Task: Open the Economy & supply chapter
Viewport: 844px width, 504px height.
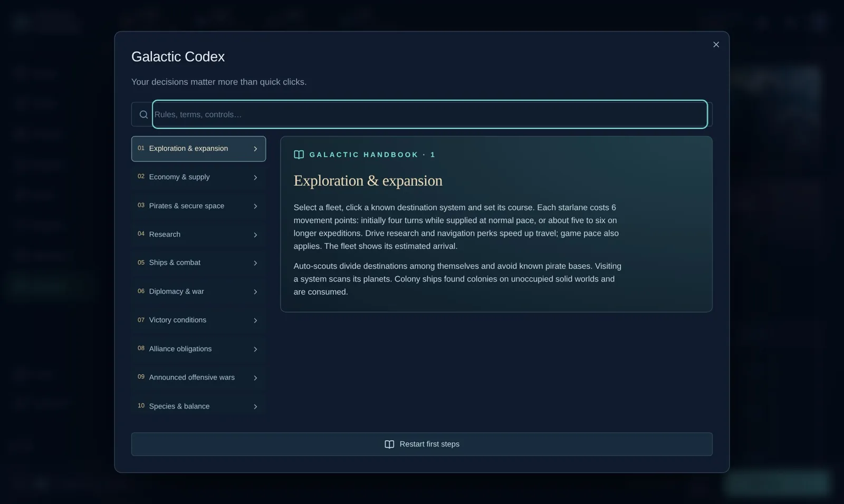Action: click(x=198, y=177)
